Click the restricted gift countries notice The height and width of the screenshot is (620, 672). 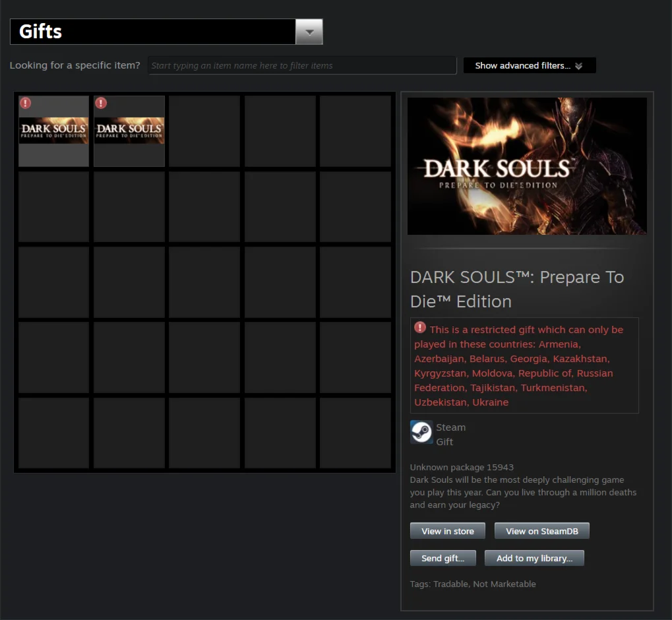pos(524,365)
